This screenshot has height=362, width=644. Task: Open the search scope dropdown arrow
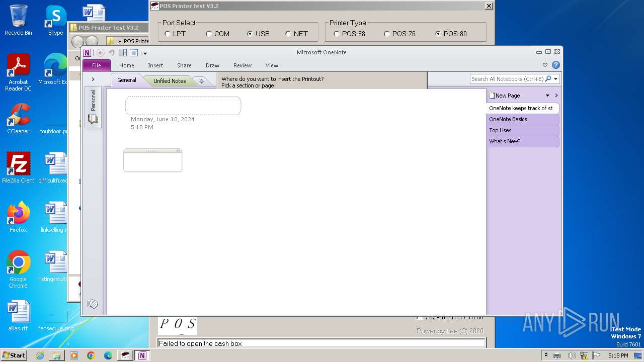tap(556, 79)
